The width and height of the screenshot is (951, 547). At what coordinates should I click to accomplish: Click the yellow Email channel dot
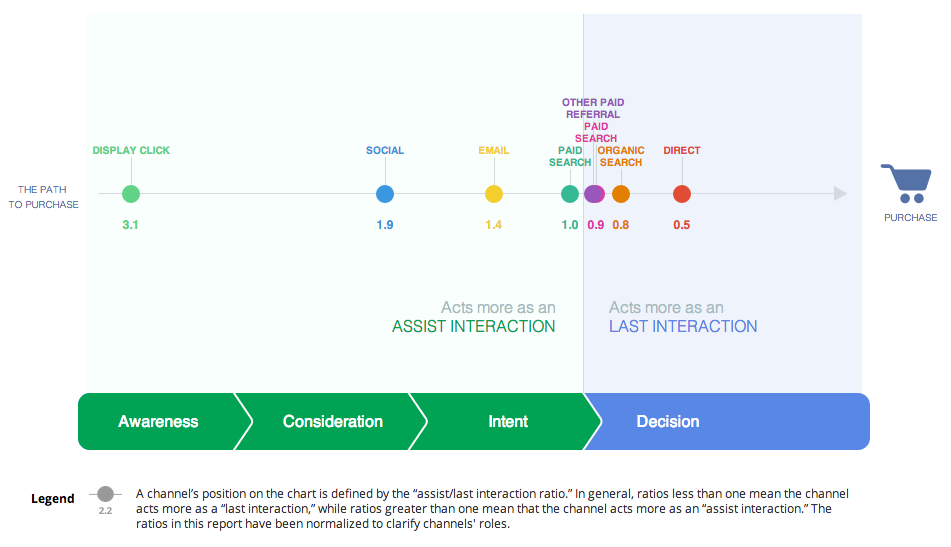(494, 194)
